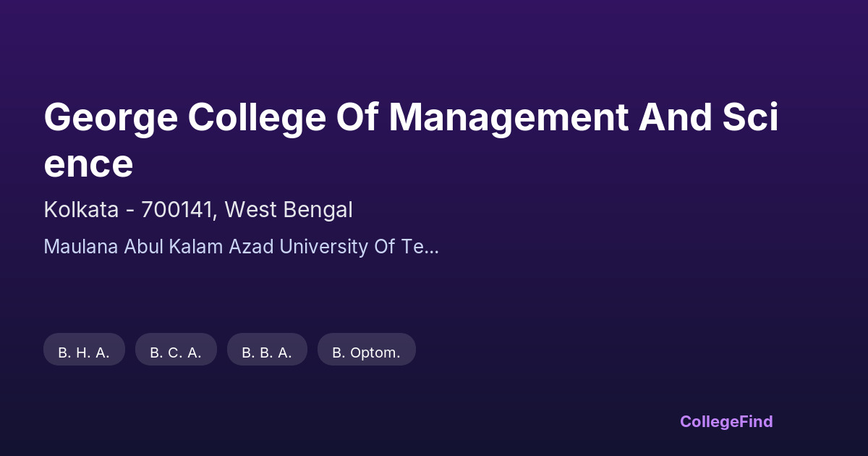Click the words 'West Bengal'
Image resolution: width=868 pixels, height=456 pixels.
click(x=289, y=210)
